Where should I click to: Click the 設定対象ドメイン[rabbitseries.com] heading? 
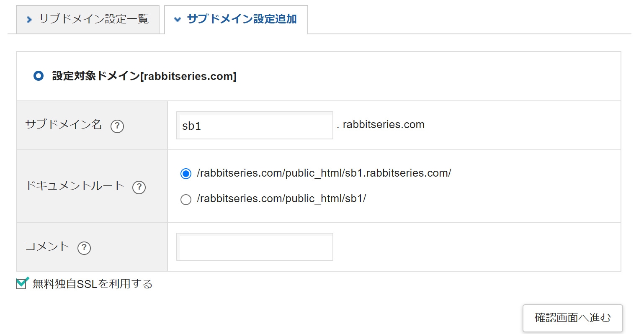pos(144,76)
